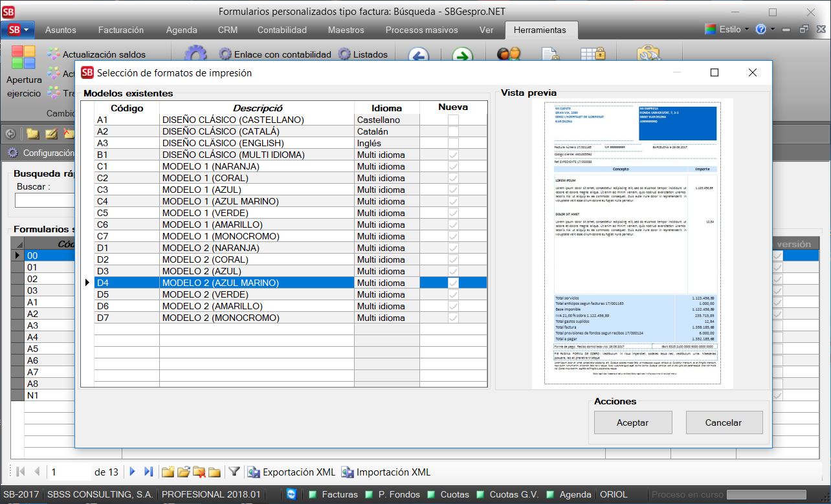Expand the help icon dropdown arrow

point(773,30)
